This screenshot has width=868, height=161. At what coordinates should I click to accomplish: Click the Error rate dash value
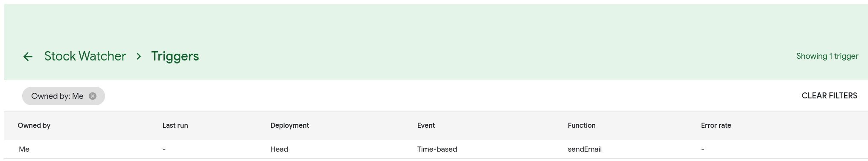point(702,149)
